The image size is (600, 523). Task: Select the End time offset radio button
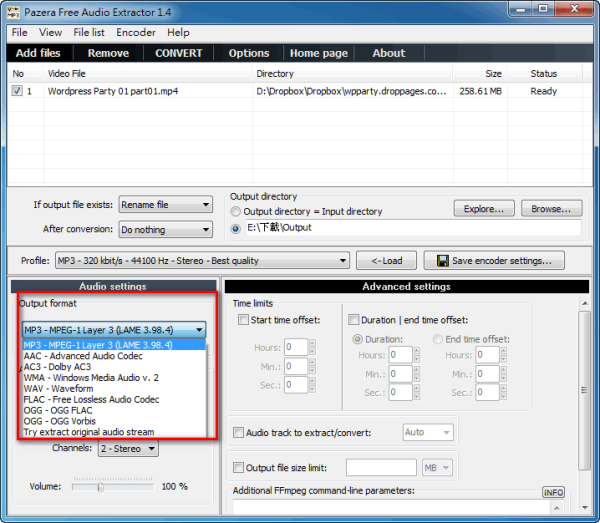(437, 339)
